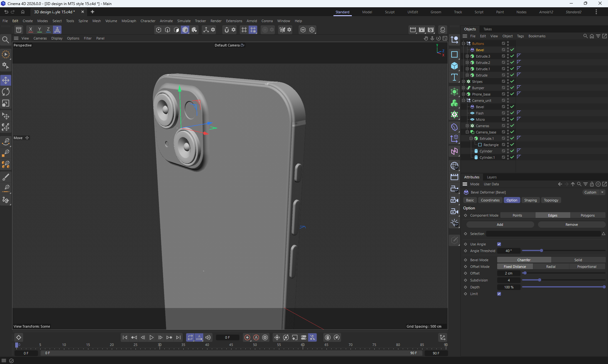Toggle the X axis lock icon
Viewport: 608px width, 364px height.
[x=30, y=30]
